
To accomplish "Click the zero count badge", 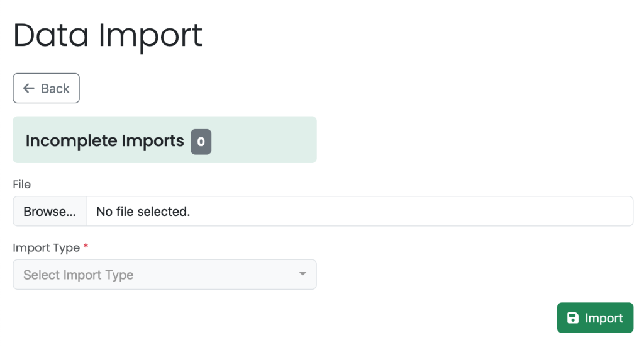I will coord(201,142).
